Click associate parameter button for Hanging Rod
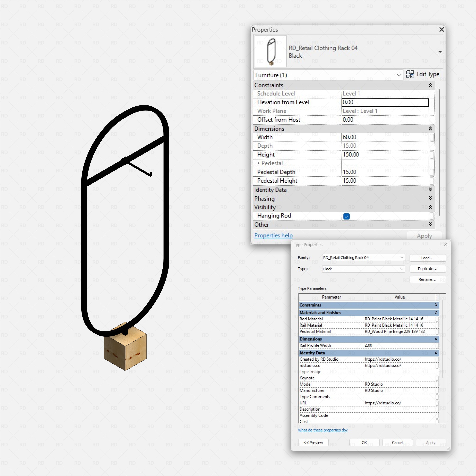This screenshot has width=476, height=476. [432, 216]
